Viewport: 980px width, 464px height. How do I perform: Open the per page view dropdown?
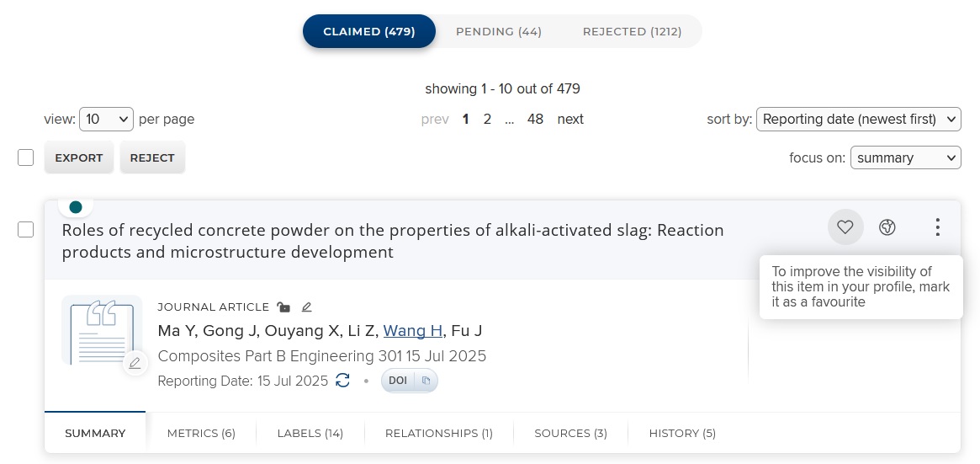click(106, 119)
